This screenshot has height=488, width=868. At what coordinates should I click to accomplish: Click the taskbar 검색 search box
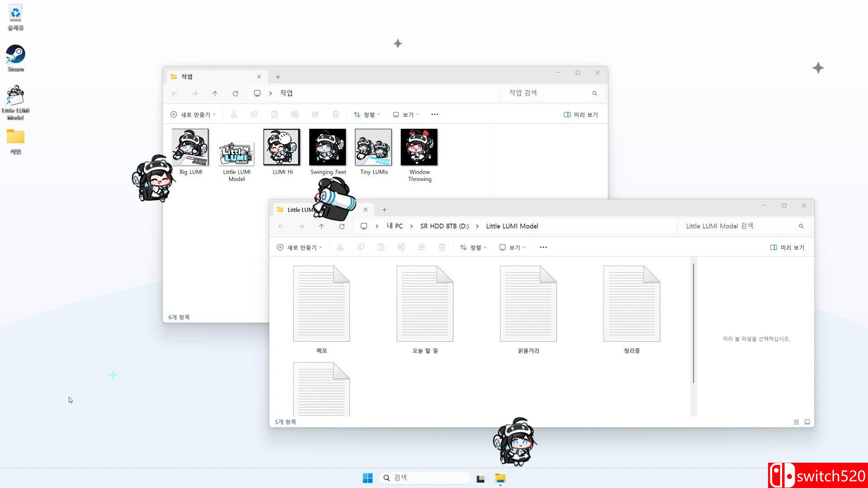[425, 478]
